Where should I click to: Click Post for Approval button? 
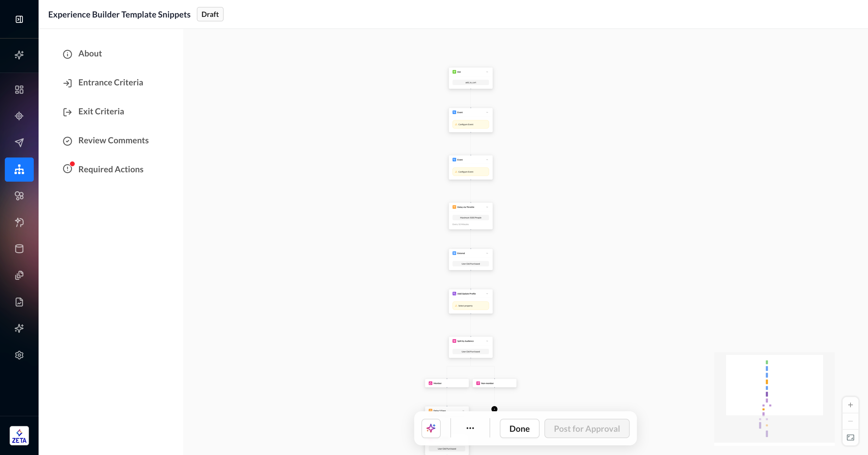[x=587, y=428]
